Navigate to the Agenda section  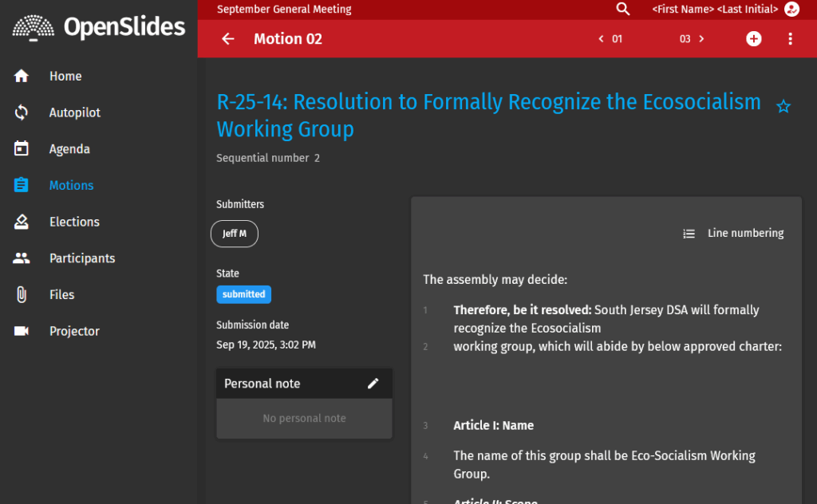point(69,149)
